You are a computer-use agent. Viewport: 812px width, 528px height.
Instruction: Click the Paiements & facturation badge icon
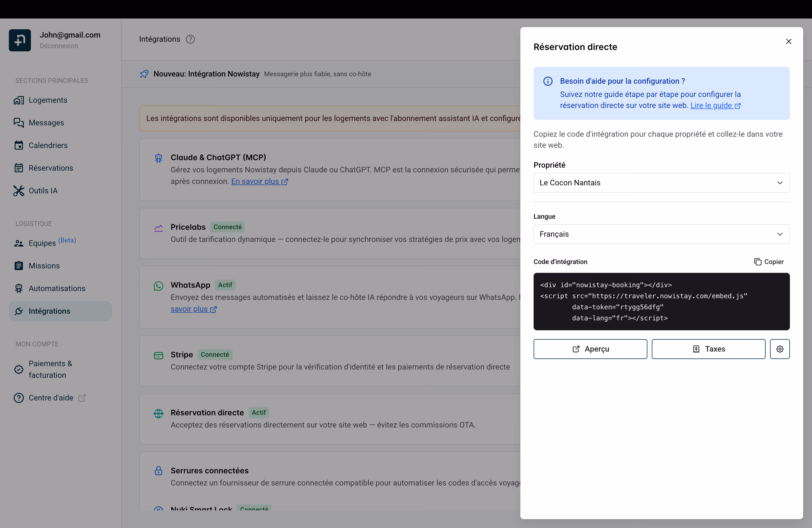pos(19,369)
